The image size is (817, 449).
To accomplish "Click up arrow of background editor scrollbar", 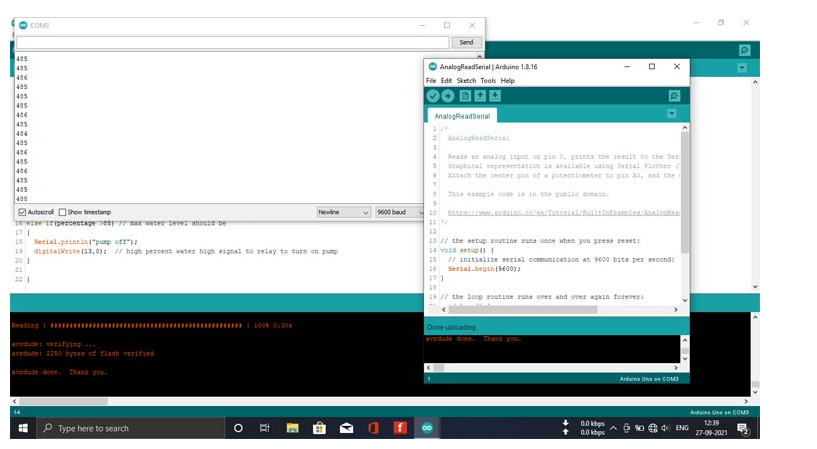I will tap(755, 82).
